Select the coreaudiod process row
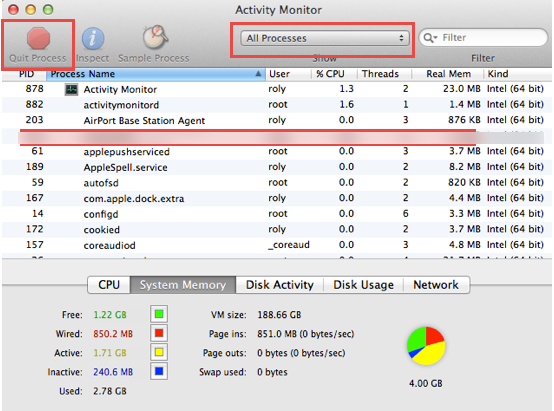 point(277,245)
